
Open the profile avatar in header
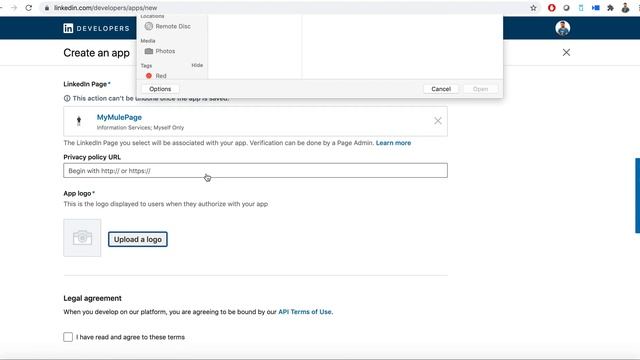(562, 28)
